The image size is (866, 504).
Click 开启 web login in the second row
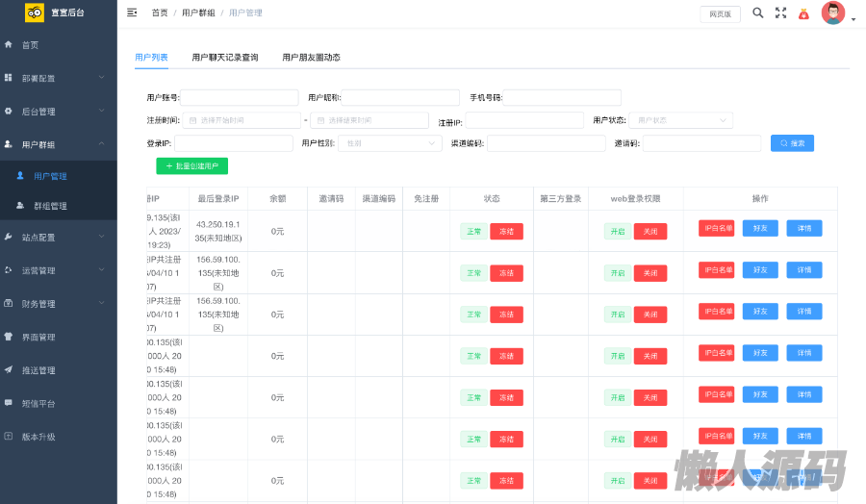[618, 273]
